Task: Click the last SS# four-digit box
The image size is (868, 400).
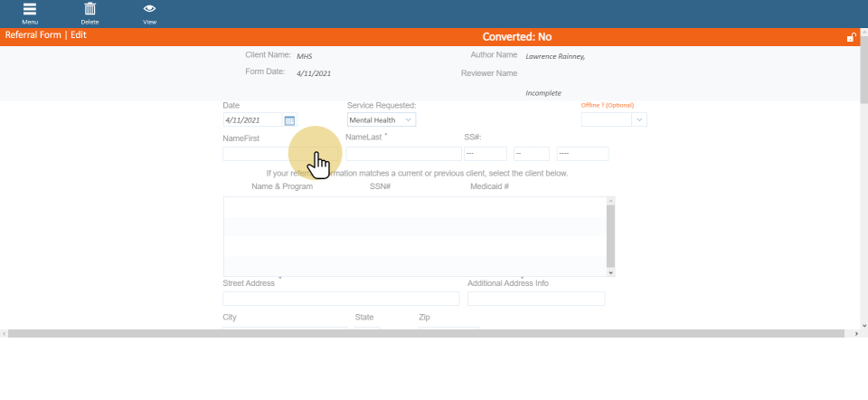Action: pyautogui.click(x=582, y=154)
